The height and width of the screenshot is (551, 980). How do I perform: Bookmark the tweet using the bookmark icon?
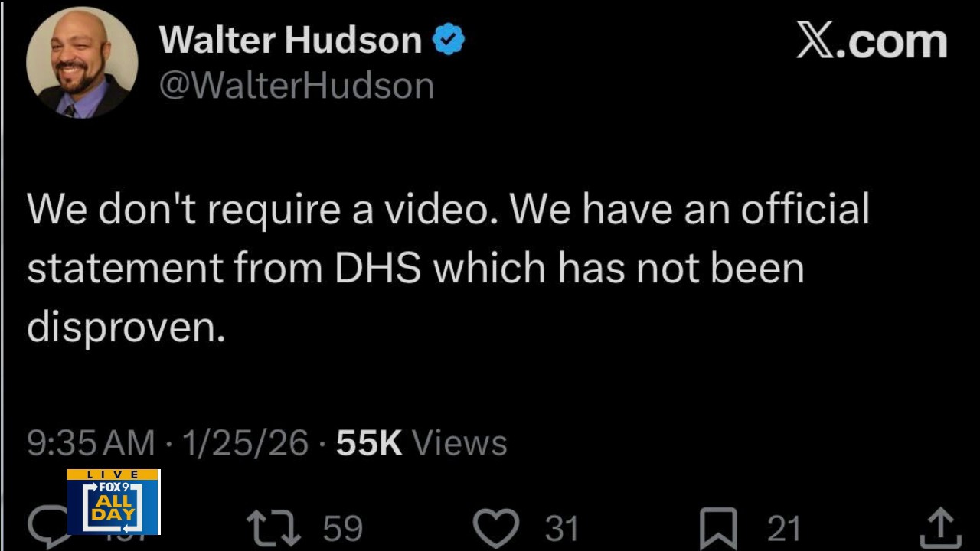(x=720, y=529)
